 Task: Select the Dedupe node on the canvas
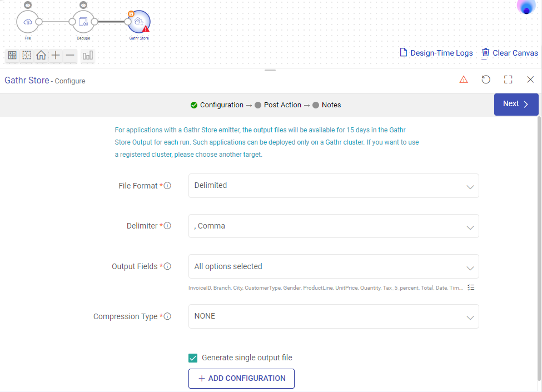click(x=83, y=21)
